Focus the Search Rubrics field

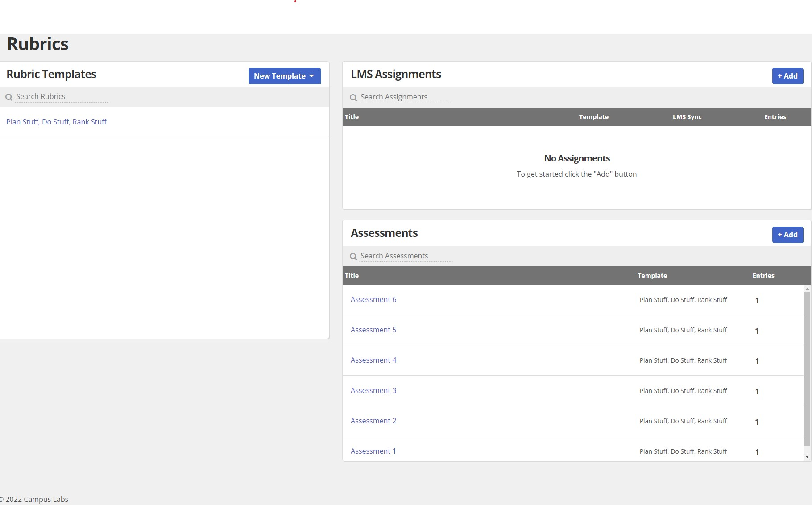pos(62,97)
